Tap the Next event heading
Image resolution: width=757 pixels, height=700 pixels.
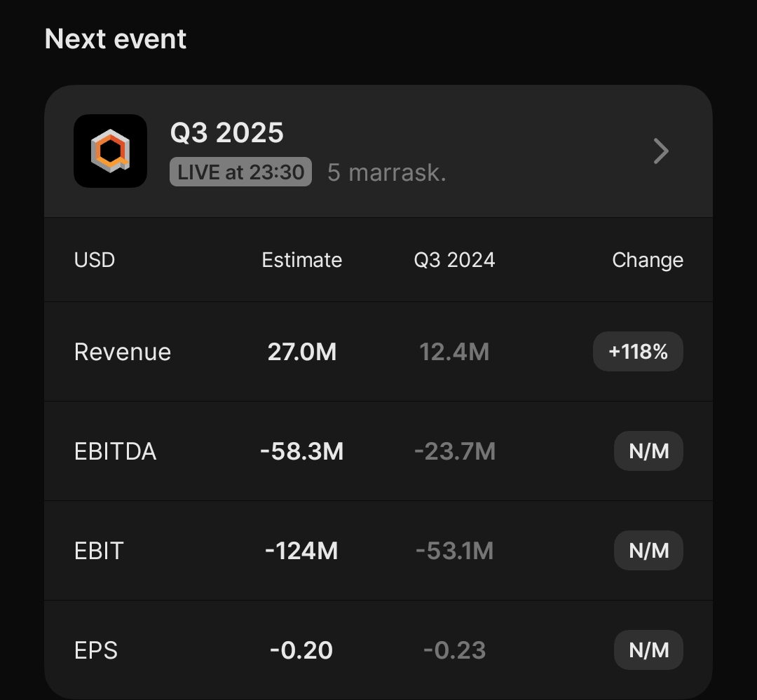click(x=116, y=39)
